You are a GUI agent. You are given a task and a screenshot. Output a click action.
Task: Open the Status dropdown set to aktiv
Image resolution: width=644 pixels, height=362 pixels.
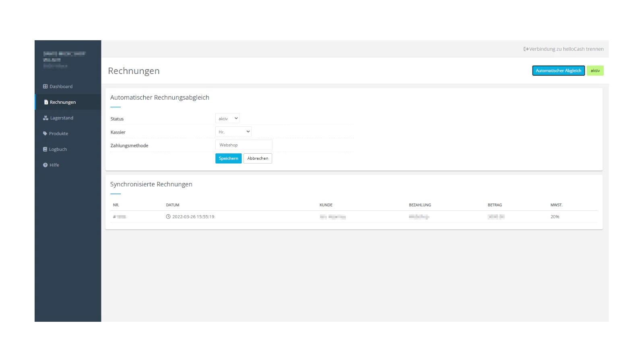click(227, 119)
